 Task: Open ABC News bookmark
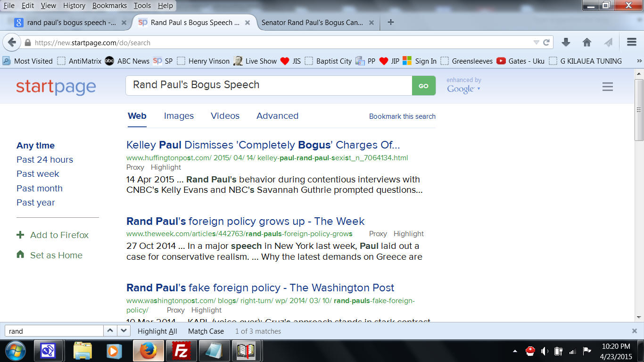click(x=127, y=61)
